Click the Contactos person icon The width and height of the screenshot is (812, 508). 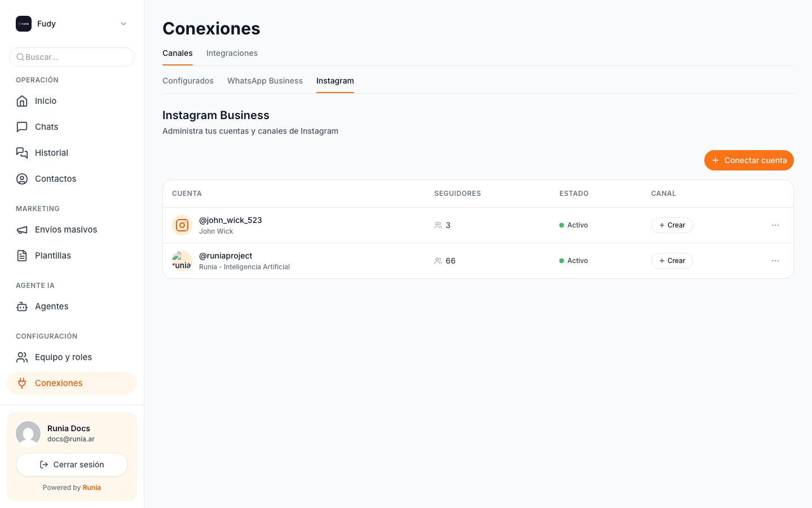click(x=22, y=179)
